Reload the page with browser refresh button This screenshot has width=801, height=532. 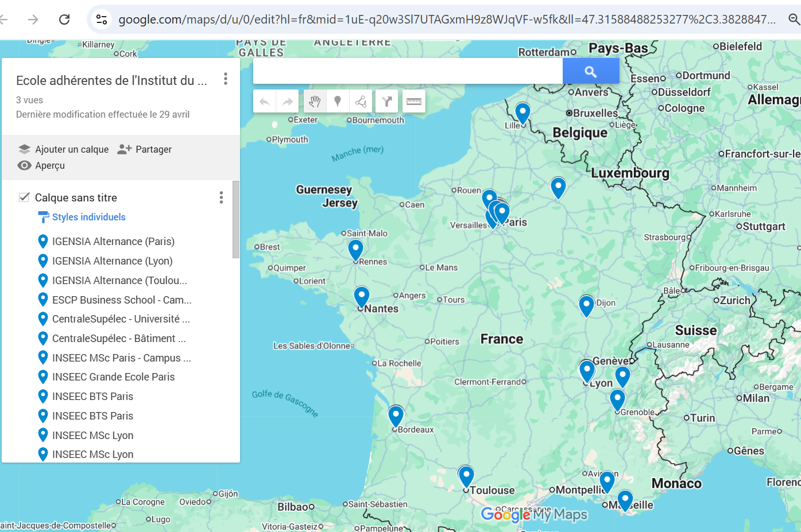[64, 20]
